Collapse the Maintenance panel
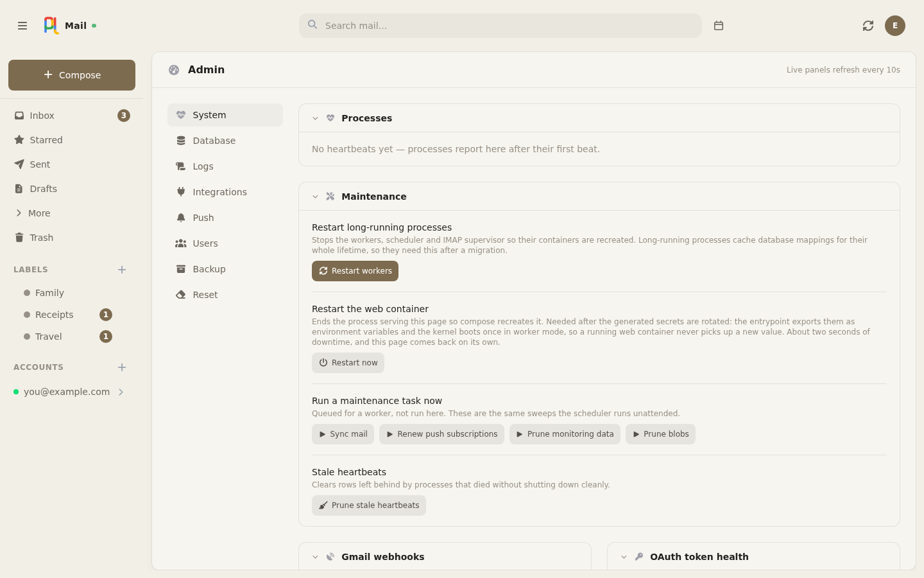Screen dimensions: 924x578 point(315,197)
